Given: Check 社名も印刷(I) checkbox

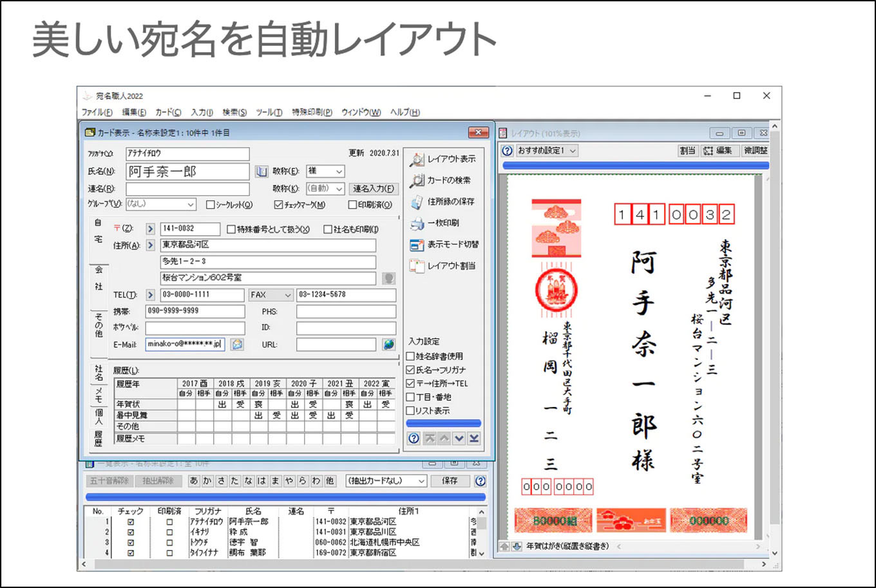Looking at the screenshot, I should tap(328, 229).
